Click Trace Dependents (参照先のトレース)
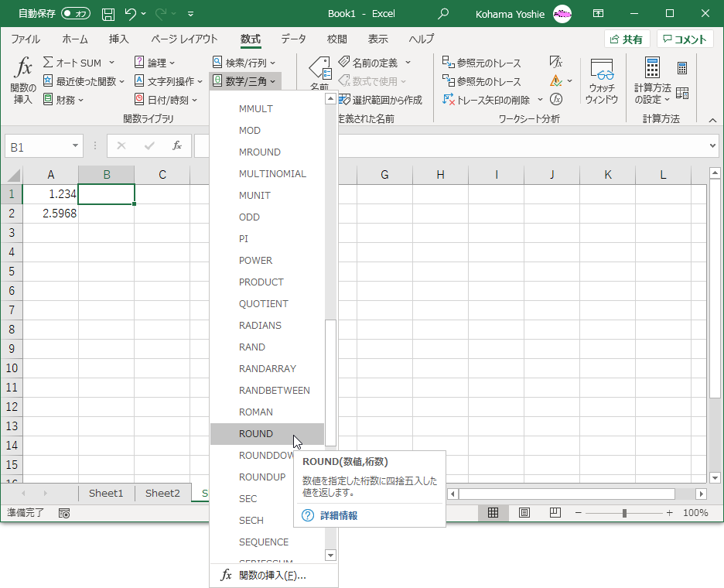724x588 pixels. [x=482, y=81]
